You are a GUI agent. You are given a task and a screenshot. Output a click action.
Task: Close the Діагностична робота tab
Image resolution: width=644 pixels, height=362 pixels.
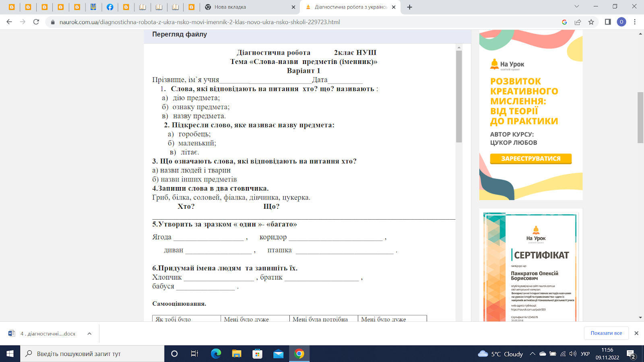point(394,7)
